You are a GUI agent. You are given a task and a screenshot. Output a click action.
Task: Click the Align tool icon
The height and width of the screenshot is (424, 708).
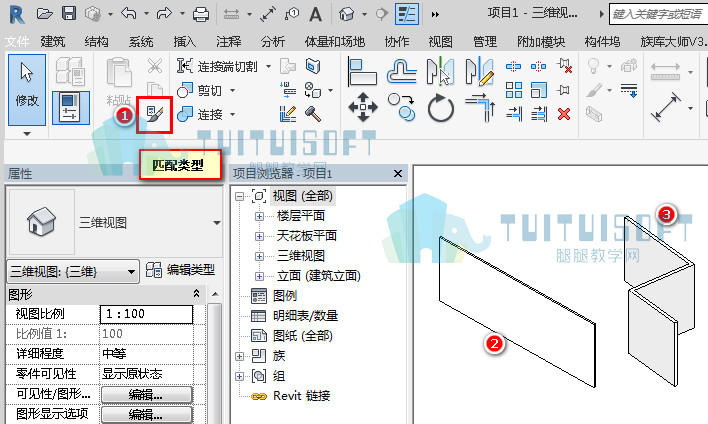(x=362, y=72)
